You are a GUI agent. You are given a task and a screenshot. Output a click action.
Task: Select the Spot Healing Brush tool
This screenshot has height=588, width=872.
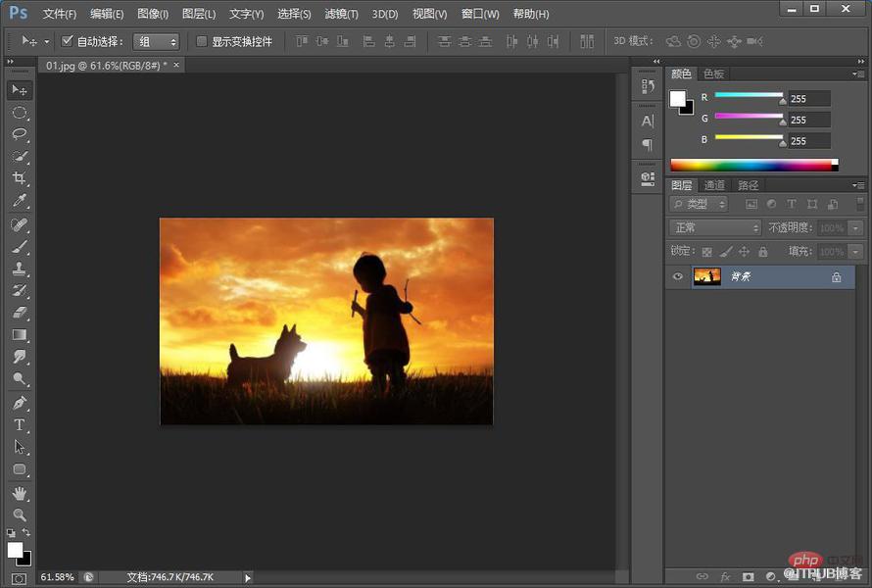20,224
